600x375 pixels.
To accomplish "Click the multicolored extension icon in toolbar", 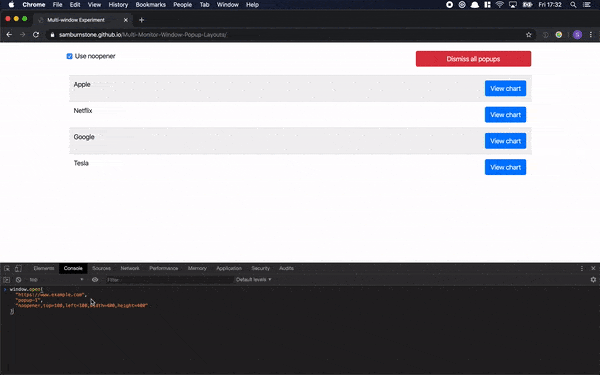I will pos(559,34).
